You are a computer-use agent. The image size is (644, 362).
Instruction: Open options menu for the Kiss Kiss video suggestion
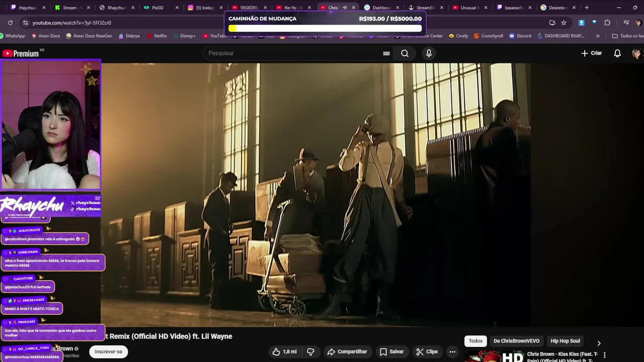[605, 355]
